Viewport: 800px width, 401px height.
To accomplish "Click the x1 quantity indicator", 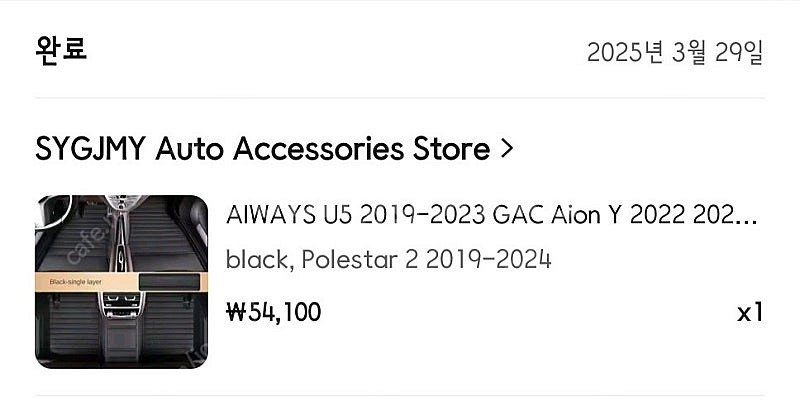I will click(x=750, y=312).
